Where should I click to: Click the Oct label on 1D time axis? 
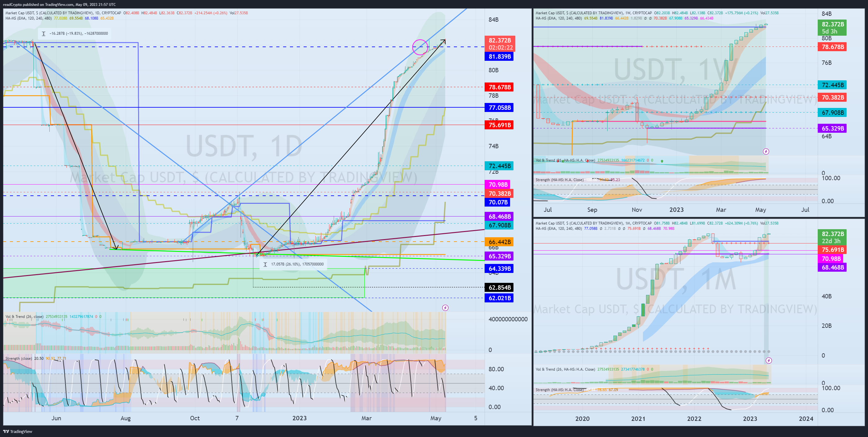pos(195,418)
